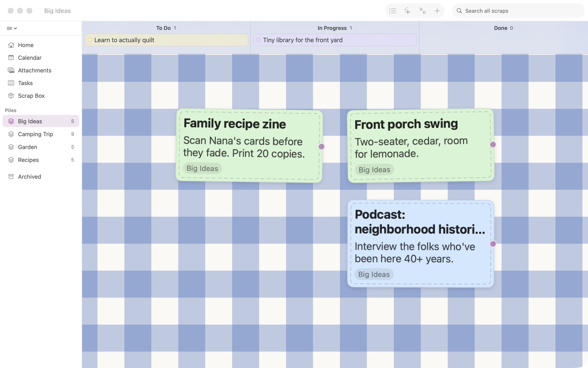Click the plus icon to add scrap
This screenshot has width=588, height=368.
(437, 11)
